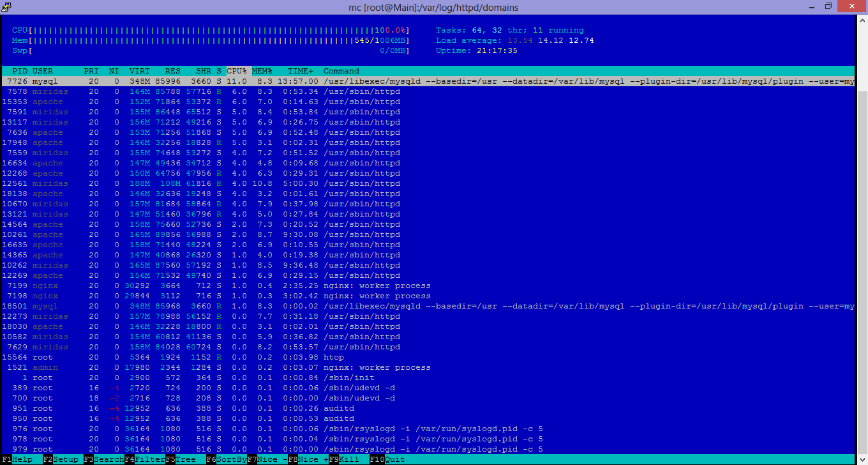
Task: Select process row with PID 16635
Action: pyautogui.click(x=428, y=245)
